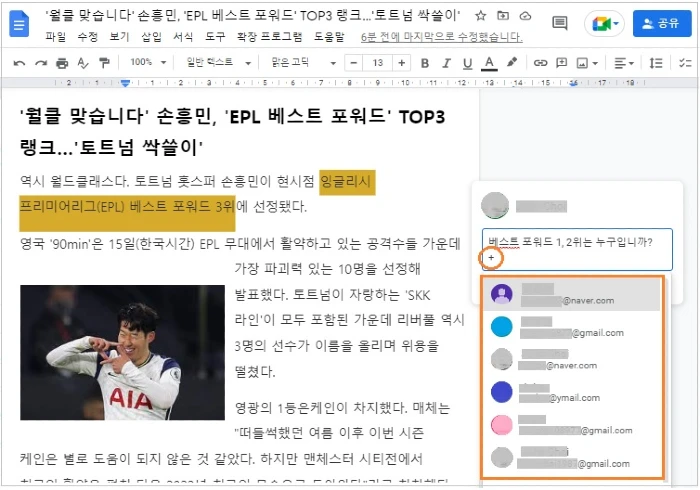Image resolution: width=700 pixels, height=490 pixels.
Task: Open the 도구 menu
Action: tap(215, 37)
